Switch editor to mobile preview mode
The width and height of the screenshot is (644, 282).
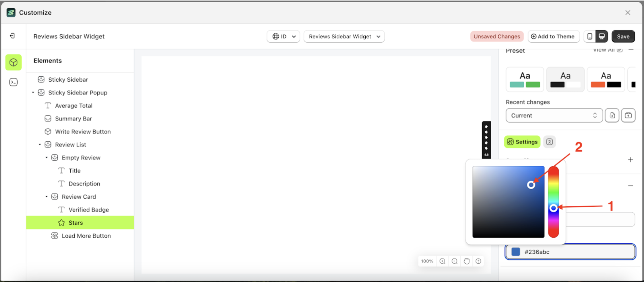click(590, 36)
